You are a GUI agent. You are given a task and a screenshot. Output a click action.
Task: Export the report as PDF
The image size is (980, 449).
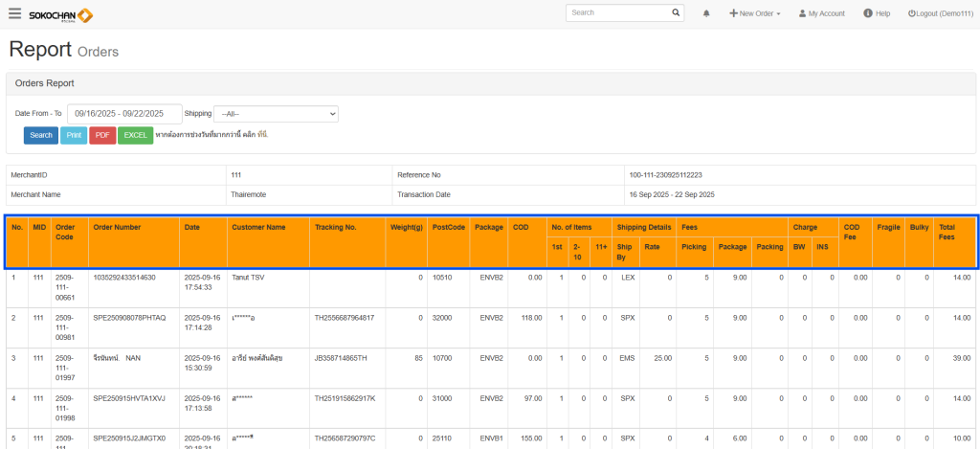[102, 135]
